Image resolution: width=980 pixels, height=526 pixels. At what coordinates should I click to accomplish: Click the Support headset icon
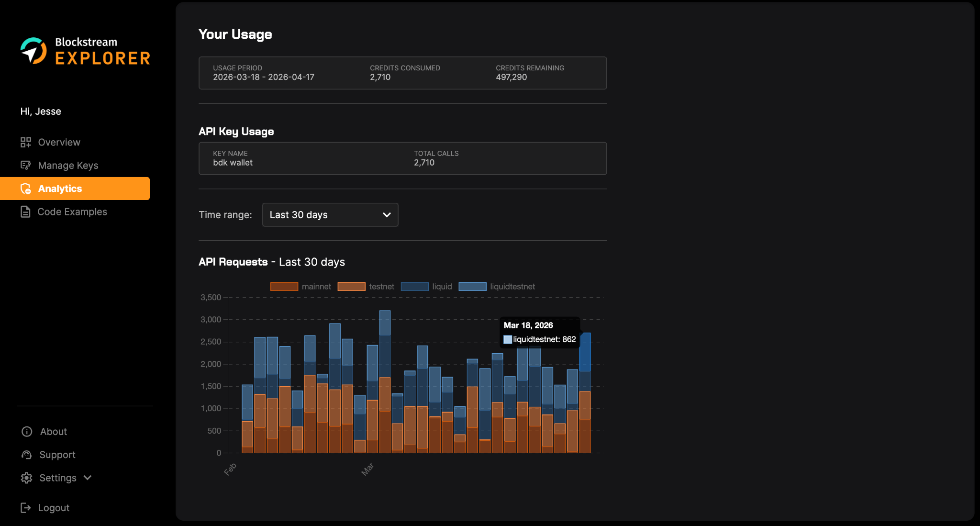[x=27, y=455]
